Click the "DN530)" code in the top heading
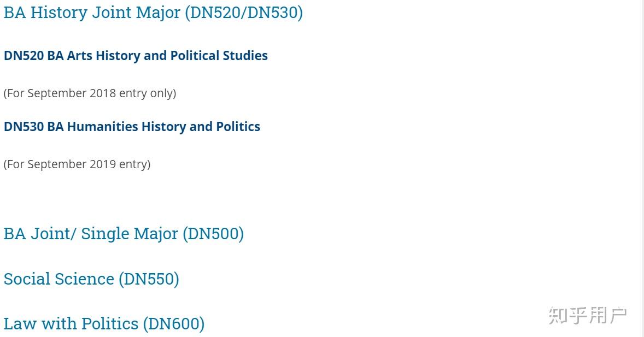 click(x=275, y=13)
